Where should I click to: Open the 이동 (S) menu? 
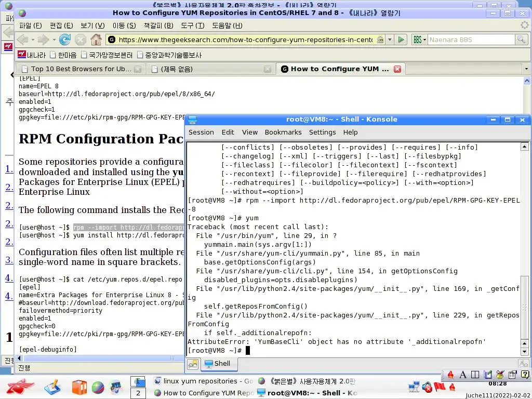(124, 25)
